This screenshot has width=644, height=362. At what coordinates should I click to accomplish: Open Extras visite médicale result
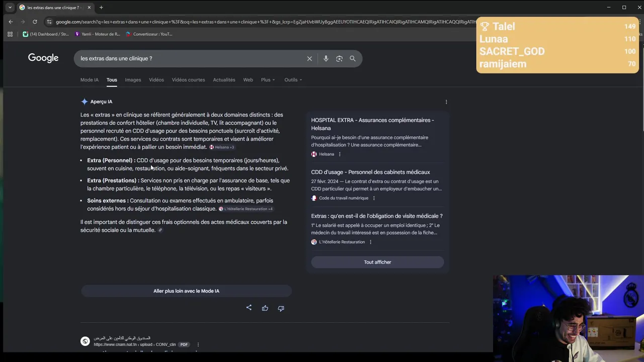pyautogui.click(x=377, y=216)
